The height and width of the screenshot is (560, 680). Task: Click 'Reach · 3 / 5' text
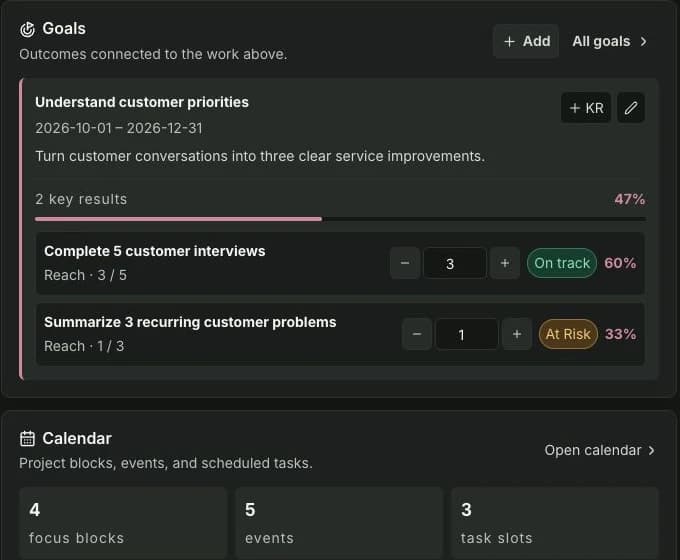click(85, 275)
